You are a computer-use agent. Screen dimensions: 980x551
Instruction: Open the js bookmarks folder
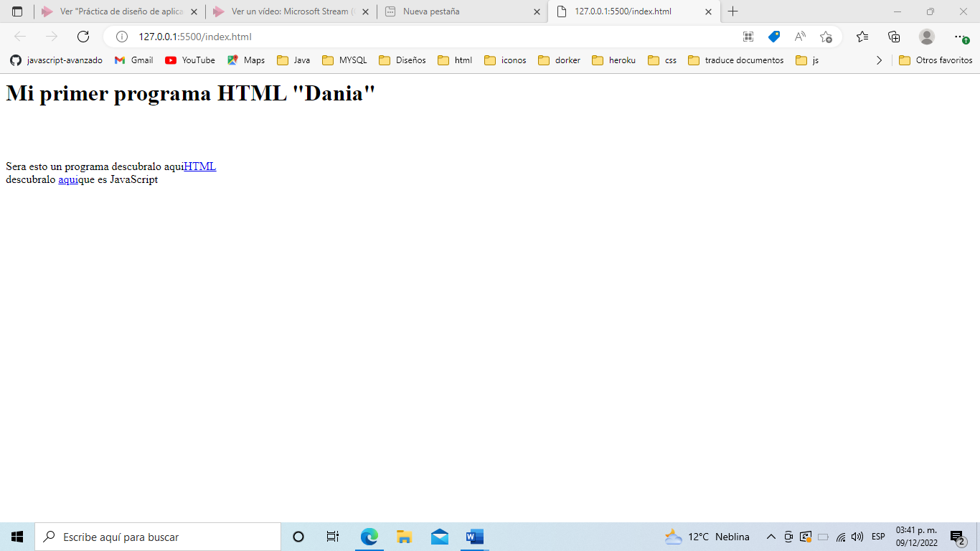(x=808, y=60)
